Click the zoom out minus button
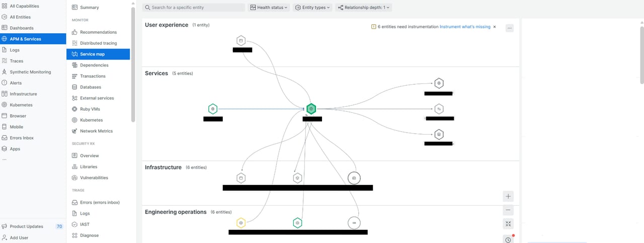Image resolution: width=644 pixels, height=243 pixels. pos(508,210)
